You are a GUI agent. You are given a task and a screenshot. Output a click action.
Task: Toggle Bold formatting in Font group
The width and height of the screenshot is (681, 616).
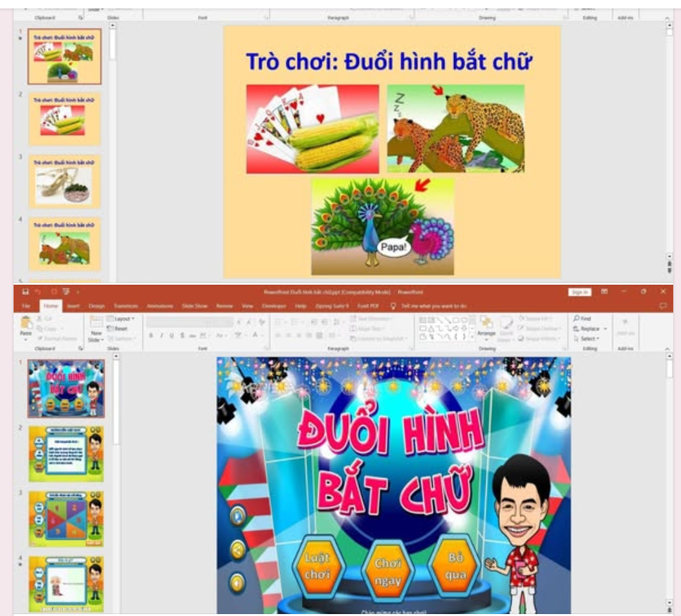[151, 335]
